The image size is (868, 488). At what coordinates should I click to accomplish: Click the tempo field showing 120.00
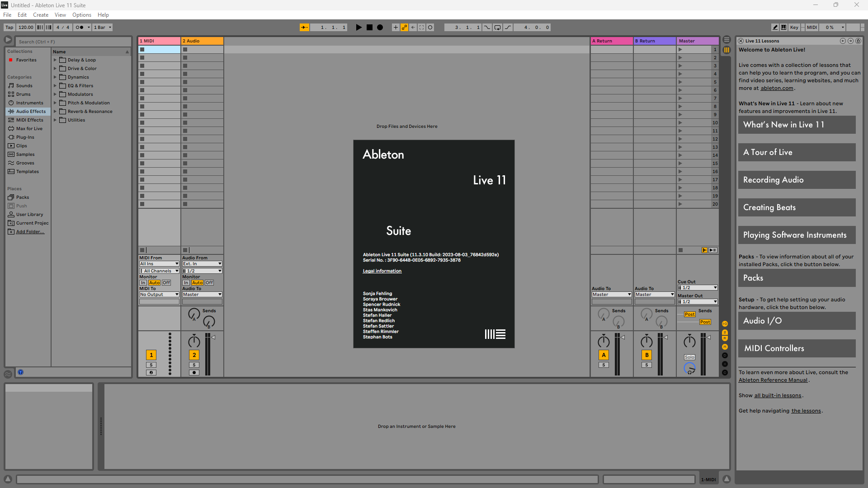click(26, 28)
